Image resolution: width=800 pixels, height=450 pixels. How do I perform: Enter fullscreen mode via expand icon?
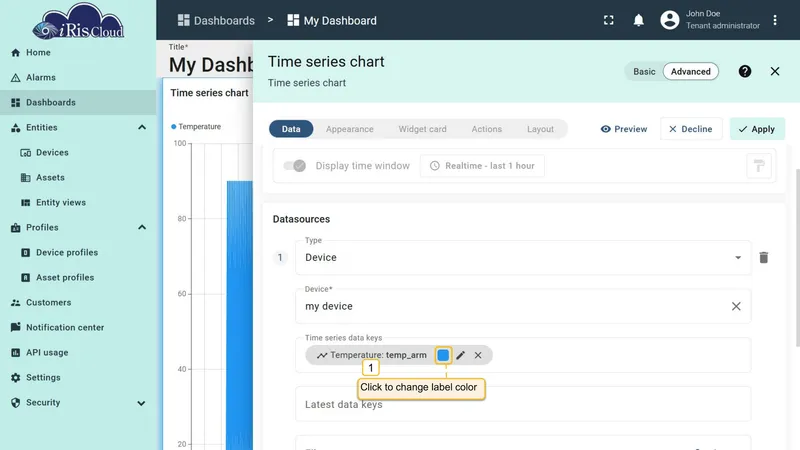pyautogui.click(x=608, y=20)
